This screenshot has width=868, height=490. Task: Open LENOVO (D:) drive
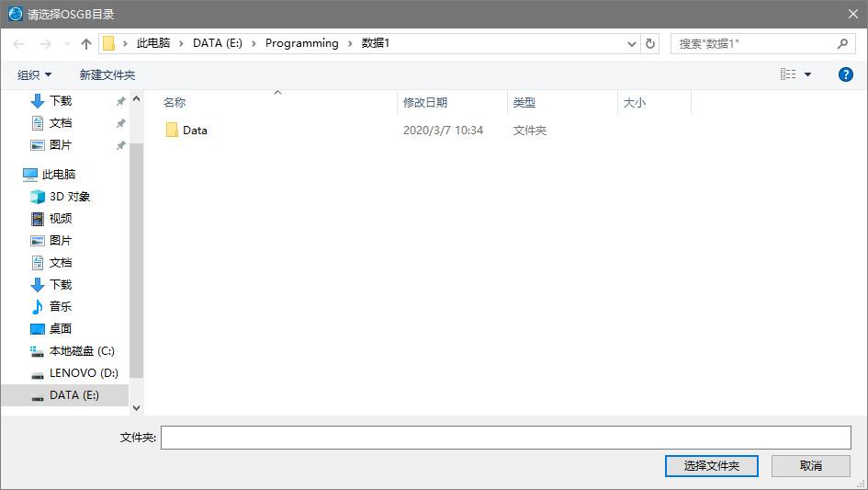tap(84, 373)
